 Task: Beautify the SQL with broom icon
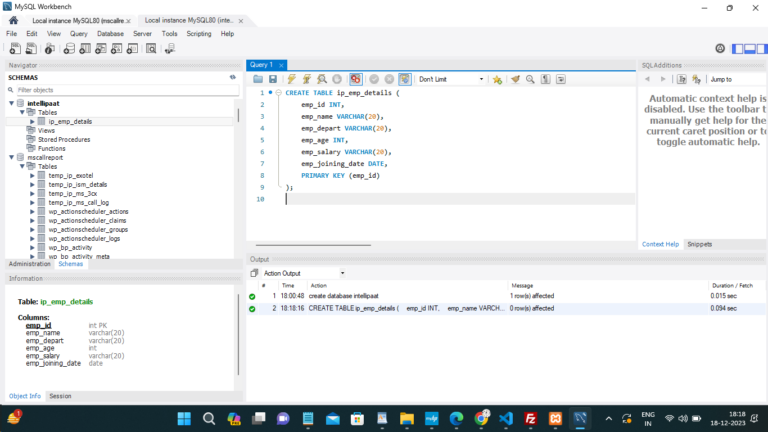[x=515, y=79]
